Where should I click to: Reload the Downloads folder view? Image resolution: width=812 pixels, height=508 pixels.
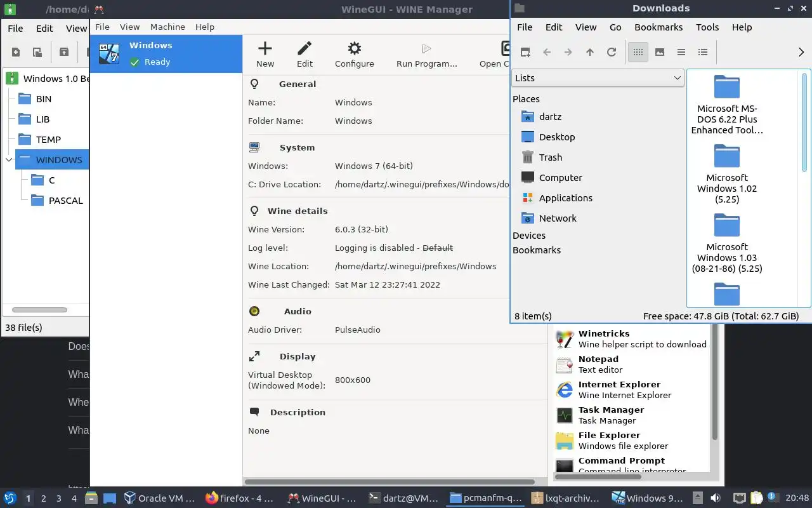tap(612, 52)
